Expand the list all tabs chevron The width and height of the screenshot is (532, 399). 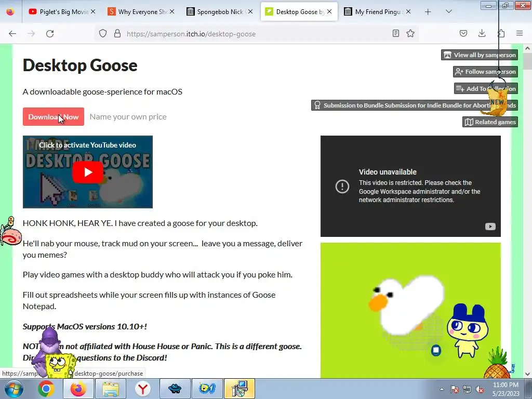[x=448, y=12]
